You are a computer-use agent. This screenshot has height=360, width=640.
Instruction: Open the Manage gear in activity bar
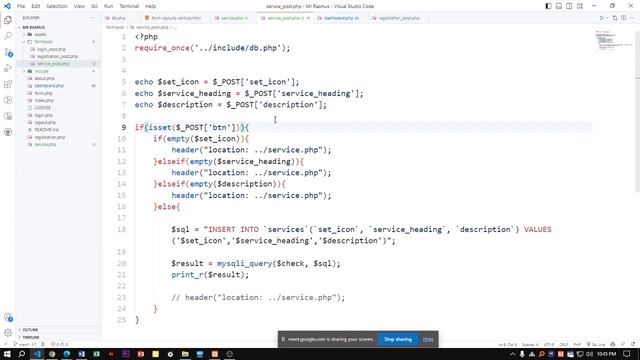(x=8, y=333)
